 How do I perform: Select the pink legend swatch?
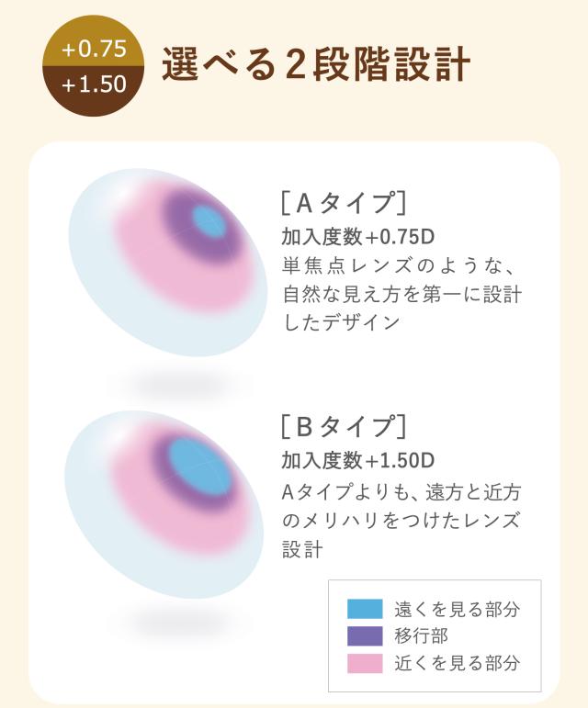point(365,662)
